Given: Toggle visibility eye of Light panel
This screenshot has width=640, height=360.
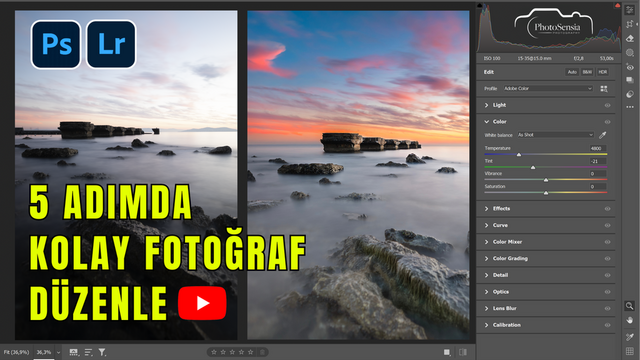Looking at the screenshot, I should tap(607, 105).
